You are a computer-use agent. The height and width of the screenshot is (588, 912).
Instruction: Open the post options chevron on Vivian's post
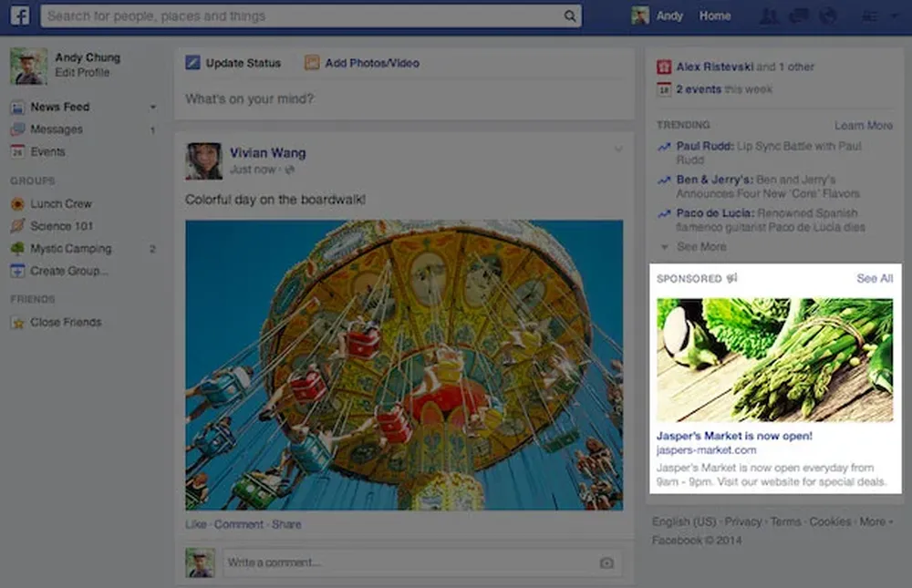617,150
